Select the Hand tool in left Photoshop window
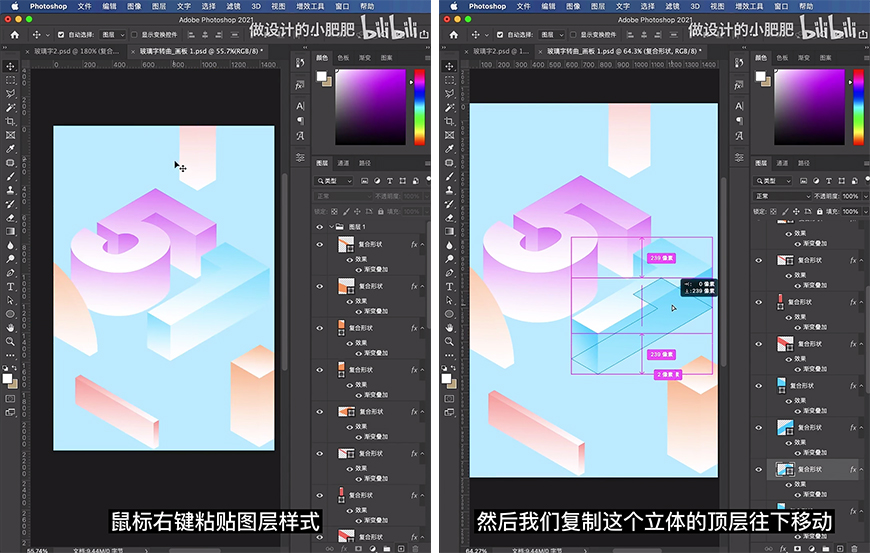 point(10,327)
